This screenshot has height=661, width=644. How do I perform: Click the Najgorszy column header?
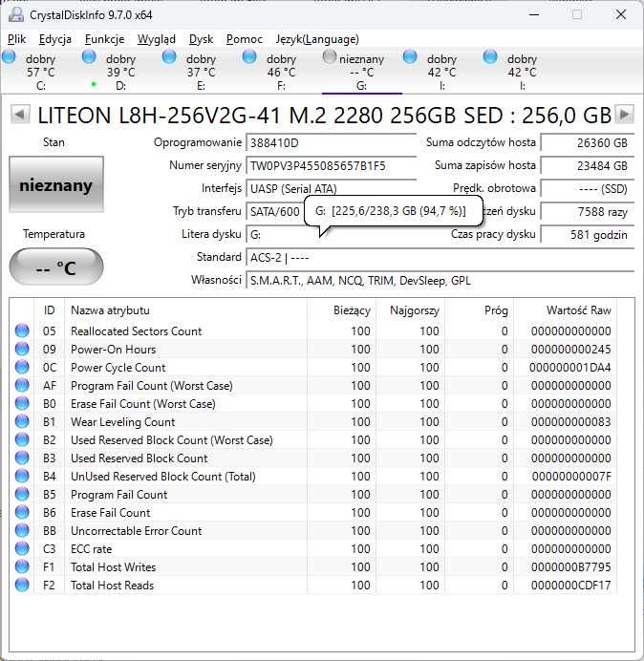point(410,310)
